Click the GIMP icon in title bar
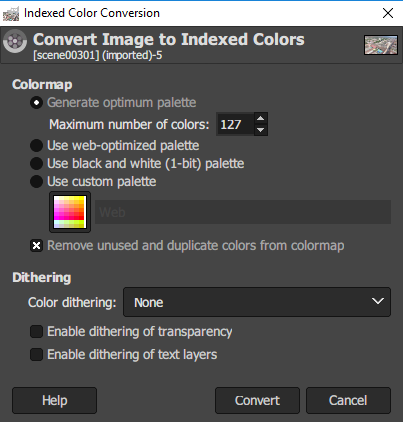 [11, 13]
